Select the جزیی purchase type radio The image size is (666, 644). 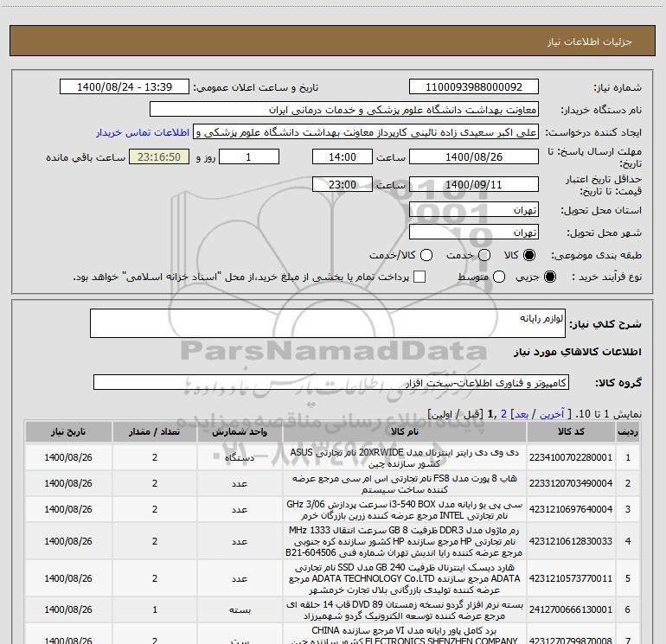tap(549, 277)
